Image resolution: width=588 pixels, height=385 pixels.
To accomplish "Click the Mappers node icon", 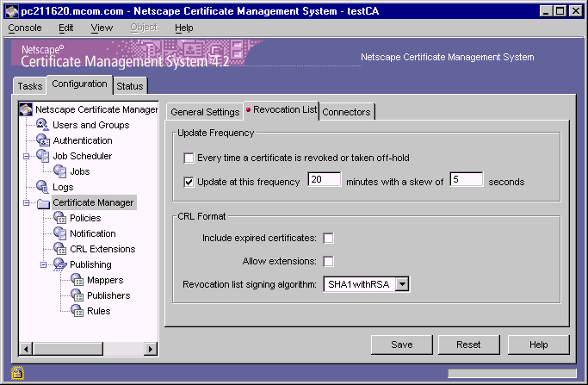I will click(x=77, y=280).
